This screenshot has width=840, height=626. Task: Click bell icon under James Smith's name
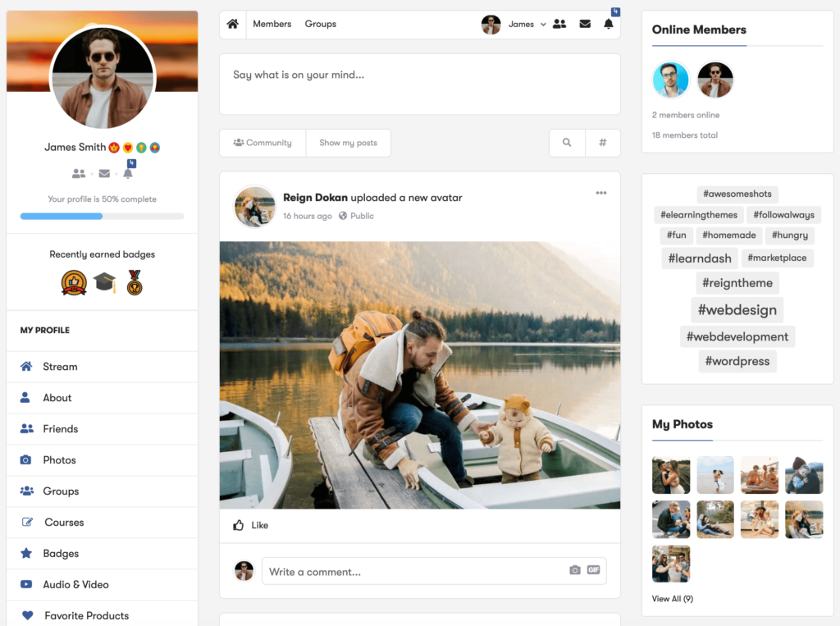point(128,174)
